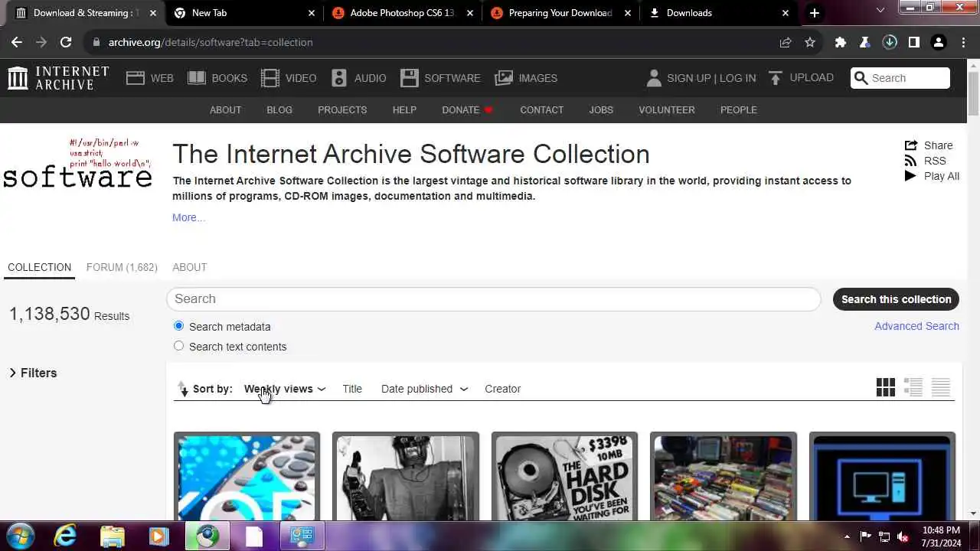Open the Projects menu link

coord(342,109)
